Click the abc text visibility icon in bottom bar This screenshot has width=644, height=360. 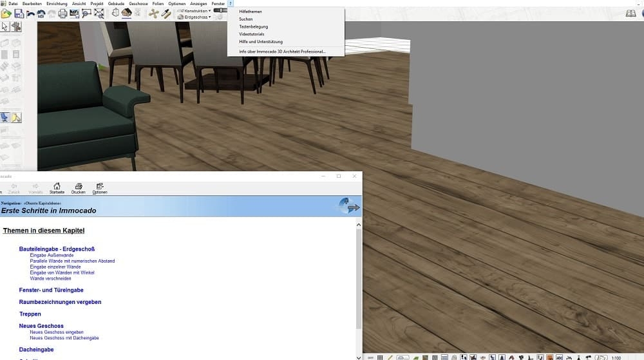tap(559, 357)
